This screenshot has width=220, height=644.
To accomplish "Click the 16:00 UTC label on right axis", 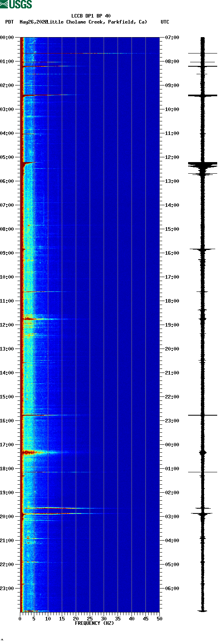I will 172,253.
